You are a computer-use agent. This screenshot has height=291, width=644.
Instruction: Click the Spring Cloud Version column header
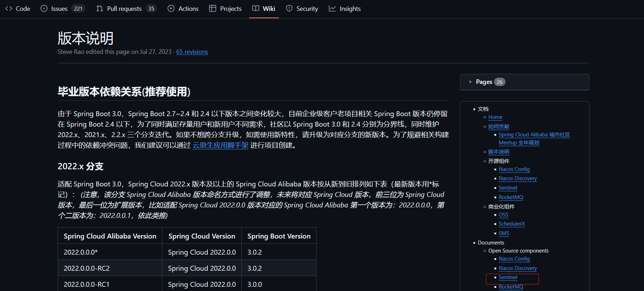(202, 236)
